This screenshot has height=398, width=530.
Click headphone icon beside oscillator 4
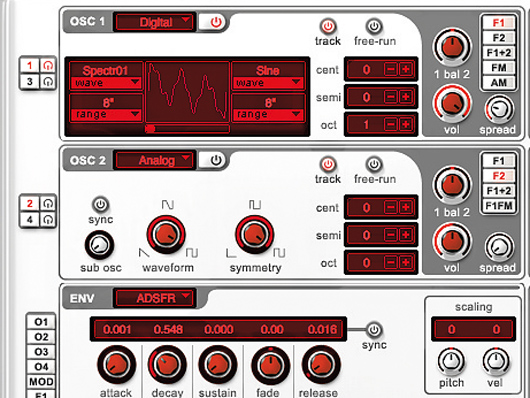48,219
